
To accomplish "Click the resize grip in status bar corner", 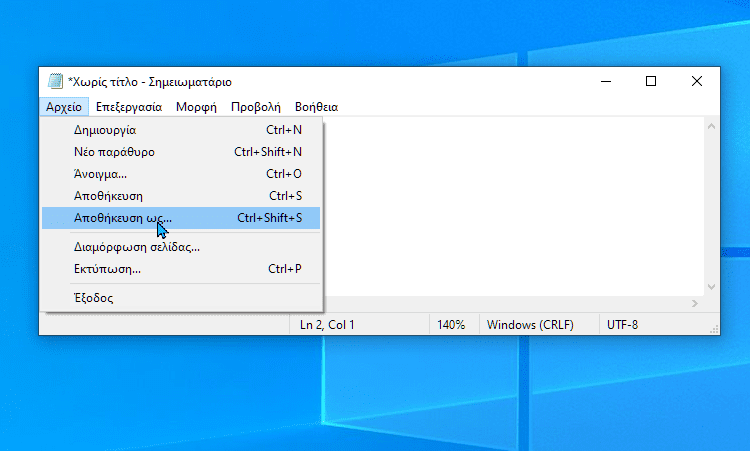I will (x=715, y=330).
